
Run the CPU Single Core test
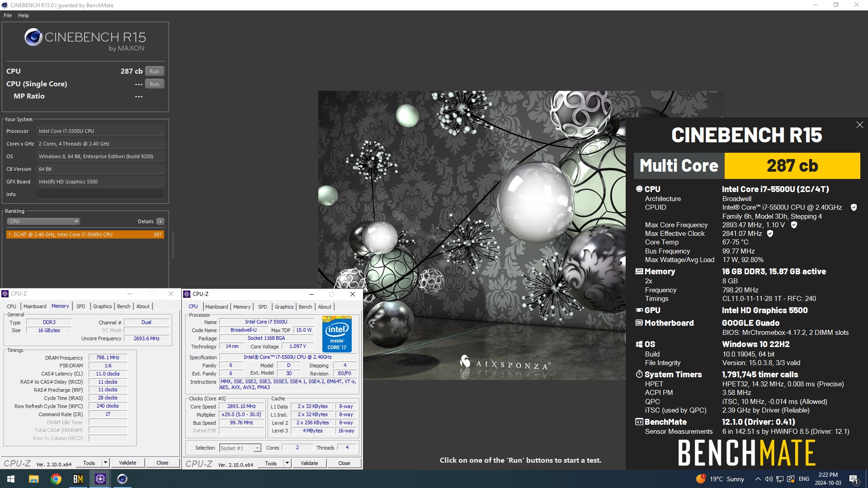pos(154,84)
